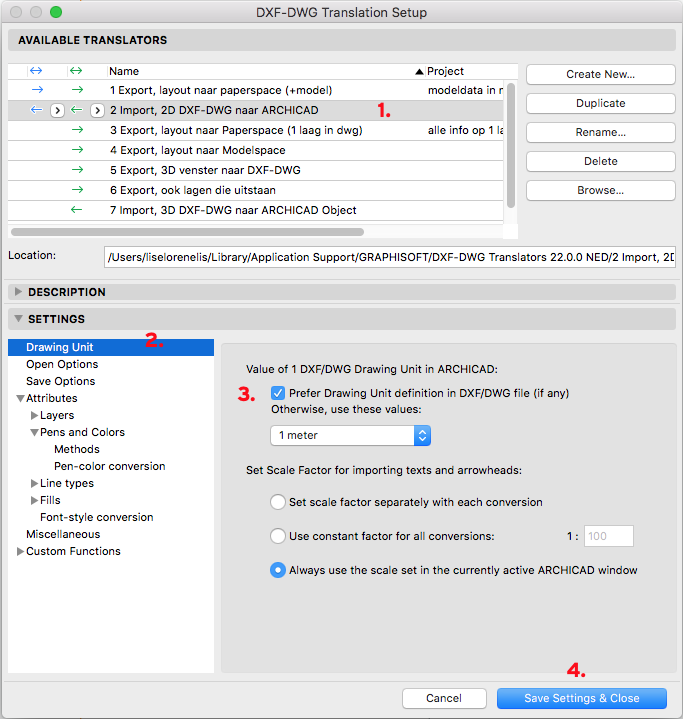
Task: Click horizontal scrollbar under translators list
Action: coord(187,232)
